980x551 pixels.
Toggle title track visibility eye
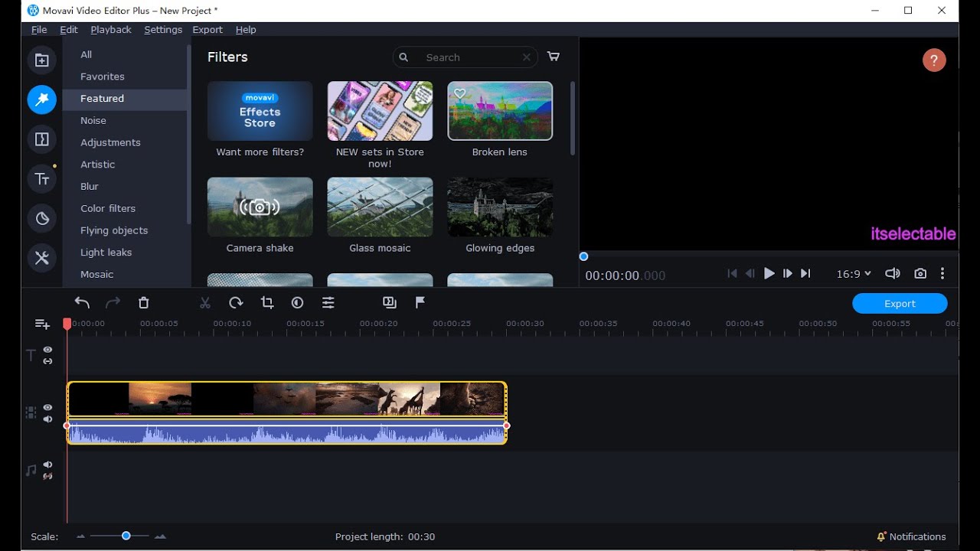[47, 350]
